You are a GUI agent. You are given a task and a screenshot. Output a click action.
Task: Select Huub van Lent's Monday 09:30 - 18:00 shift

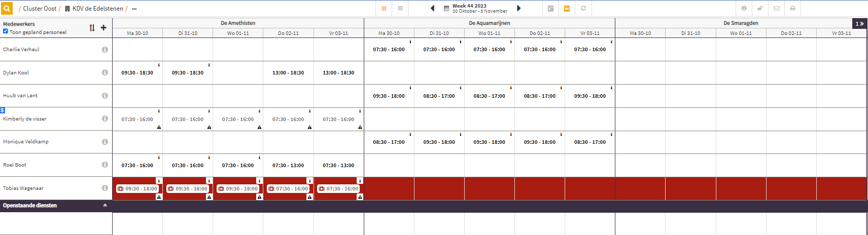389,96
